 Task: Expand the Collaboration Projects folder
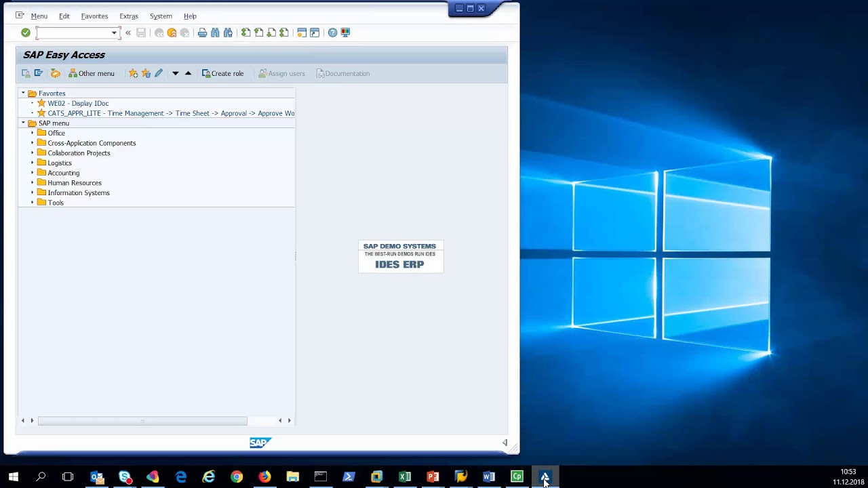point(32,153)
